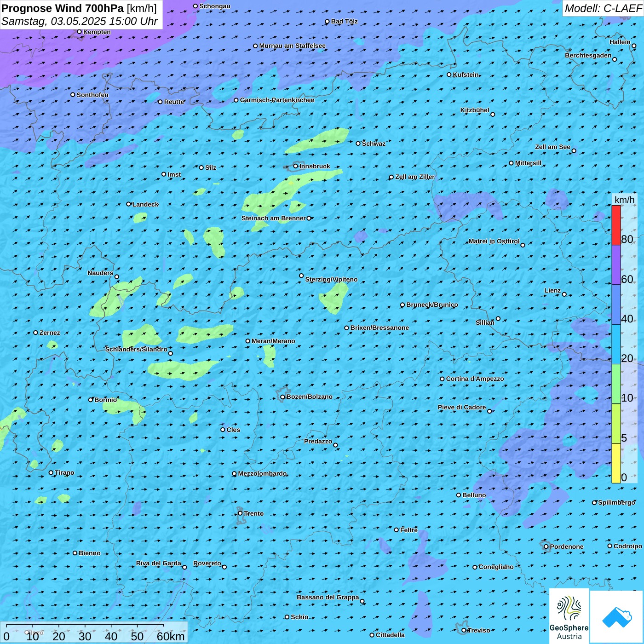Click the 'Spilimbergo' label
This screenshot has width=644, height=644.
pos(616,502)
